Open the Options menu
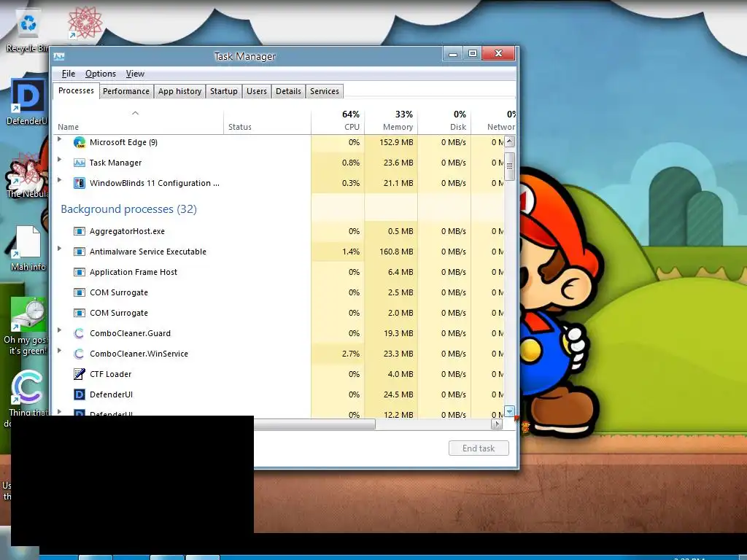Viewport: 747px width, 560px height. coord(101,74)
